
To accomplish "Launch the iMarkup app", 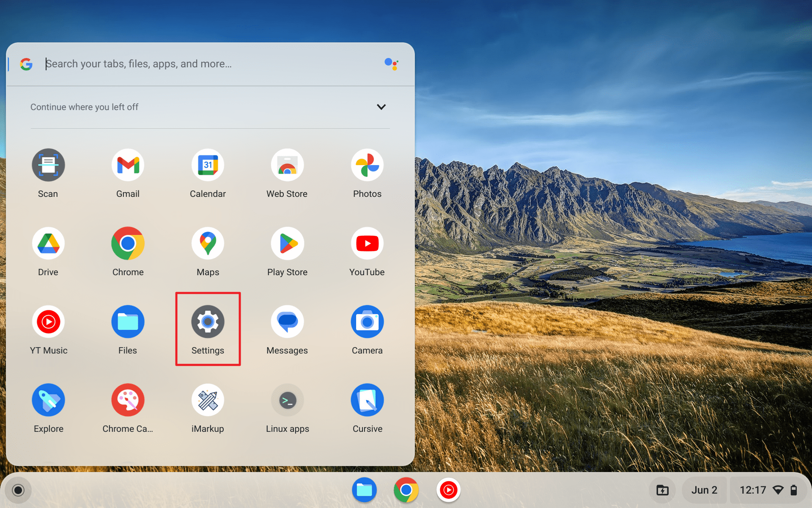I will coord(208,400).
